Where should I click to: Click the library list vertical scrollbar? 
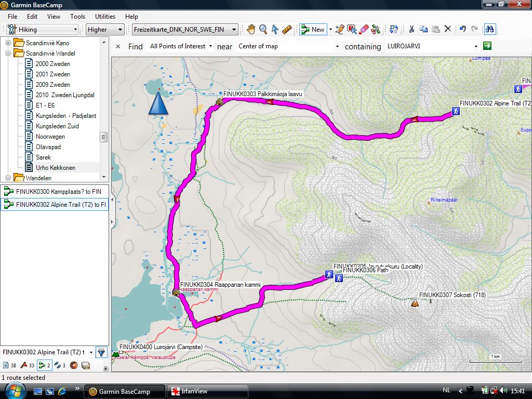click(x=104, y=137)
